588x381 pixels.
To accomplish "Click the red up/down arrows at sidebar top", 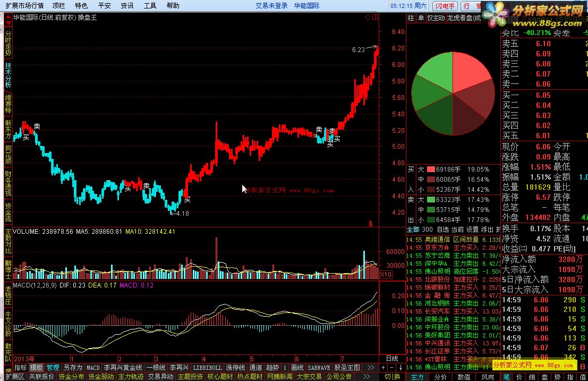I will pyautogui.click(x=7, y=20).
